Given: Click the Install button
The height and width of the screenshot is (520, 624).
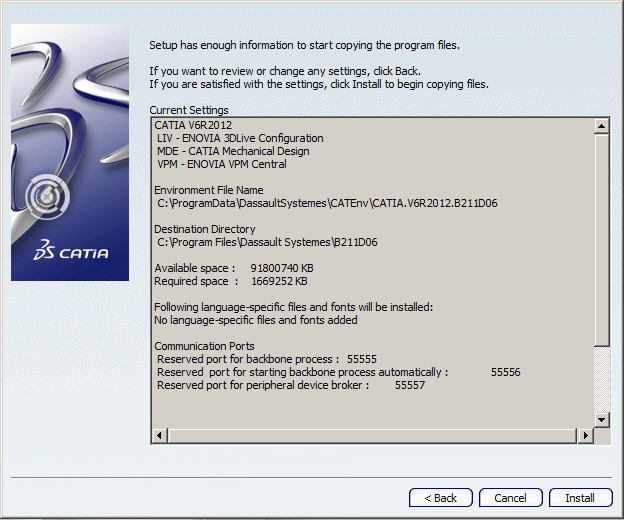Looking at the screenshot, I should click(580, 498).
